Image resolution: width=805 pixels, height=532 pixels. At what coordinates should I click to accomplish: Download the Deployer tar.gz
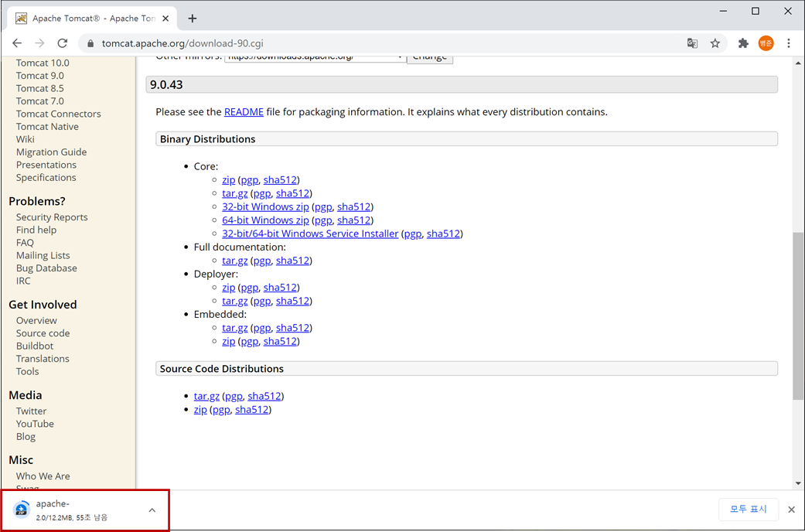click(x=234, y=301)
